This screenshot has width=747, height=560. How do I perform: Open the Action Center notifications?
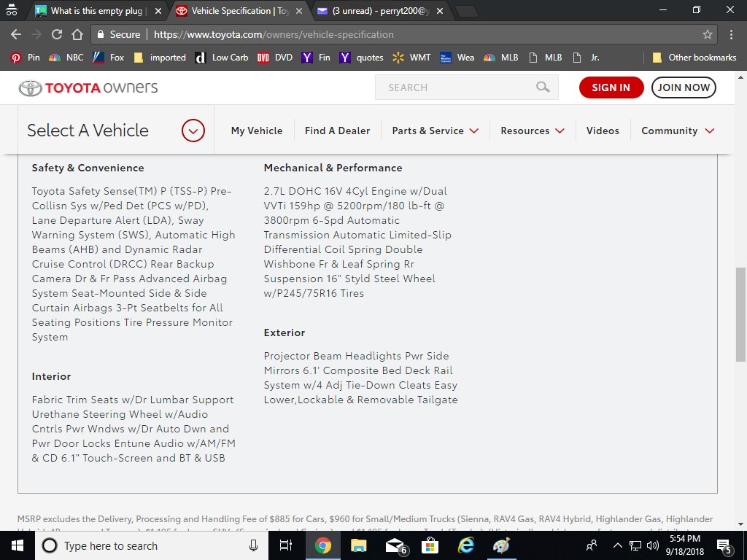pyautogui.click(x=724, y=545)
